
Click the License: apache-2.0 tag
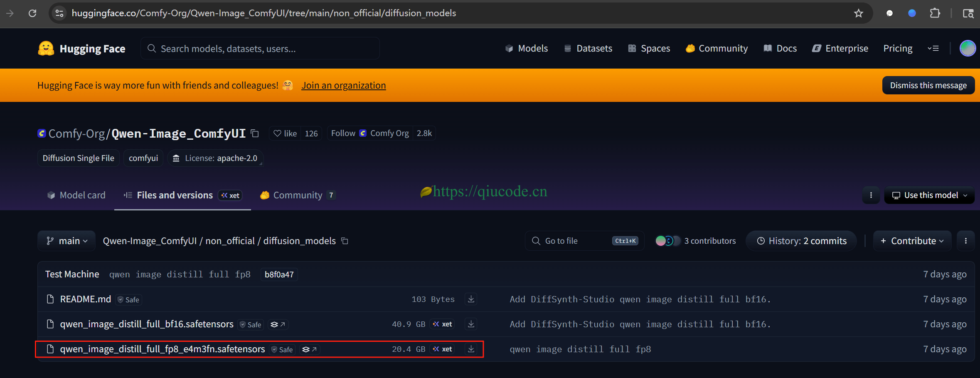[215, 158]
